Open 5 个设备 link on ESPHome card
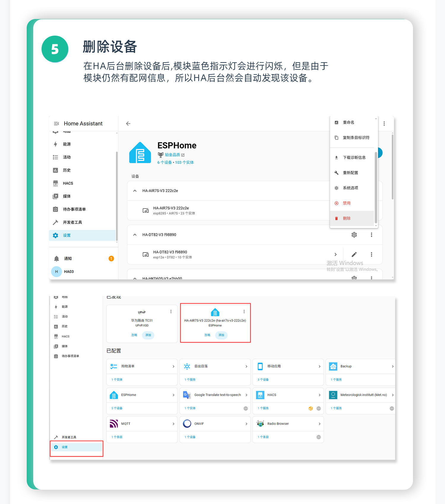The height and width of the screenshot is (504, 445). [117, 408]
